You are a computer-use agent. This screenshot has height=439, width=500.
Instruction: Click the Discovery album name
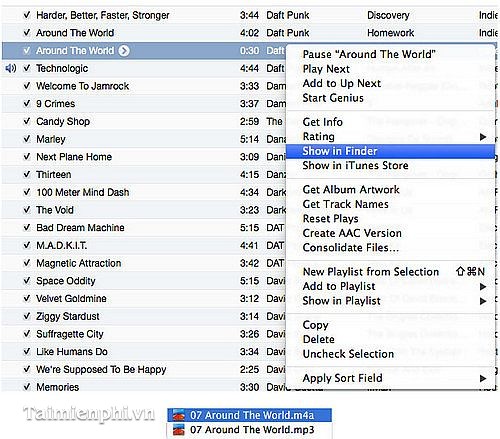click(388, 15)
